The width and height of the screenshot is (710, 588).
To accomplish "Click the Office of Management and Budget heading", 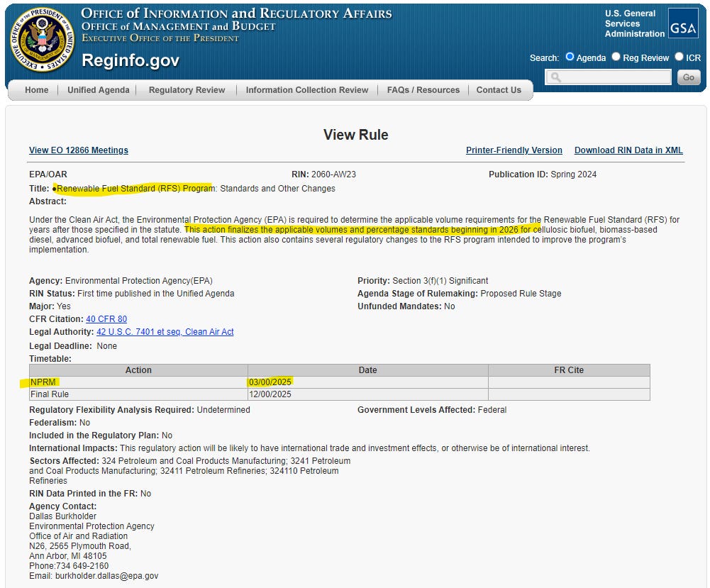I will (x=179, y=26).
